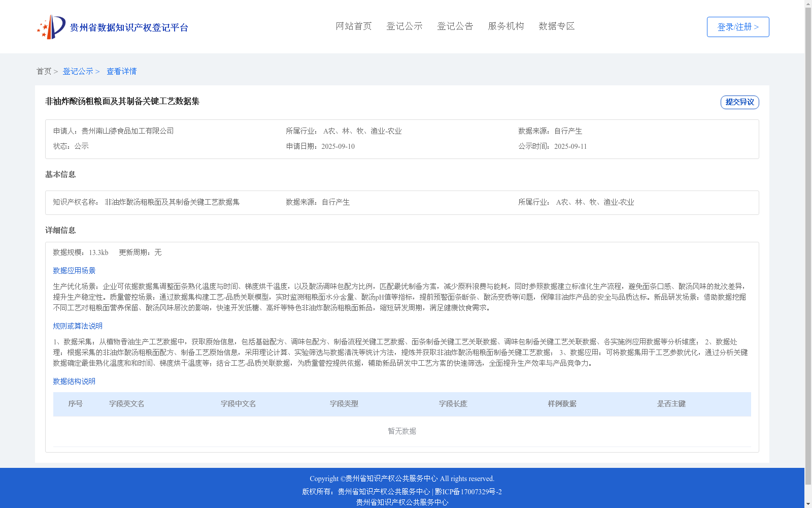Select 数据规模 13.3kb value

point(98,252)
